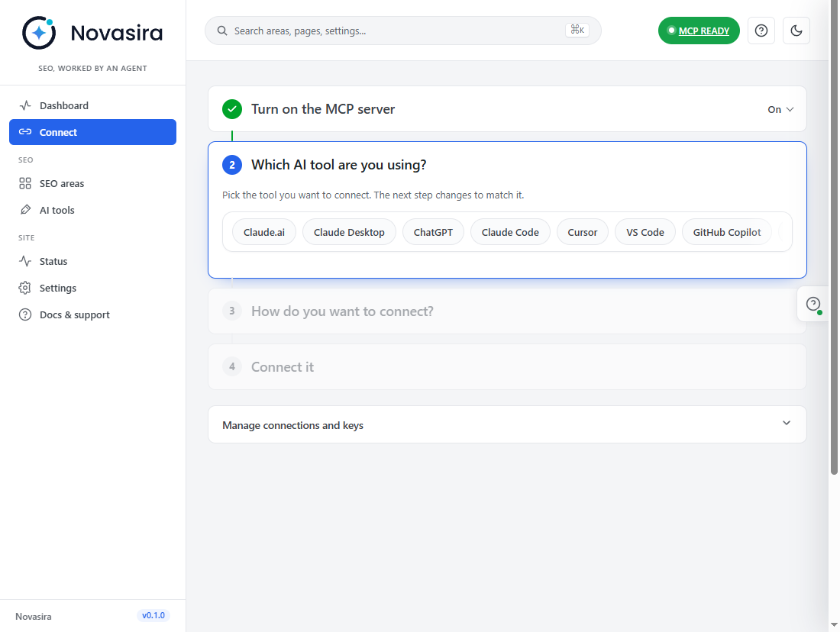The image size is (840, 632).
Task: Click the How do you want to connect step
Action: click(507, 311)
